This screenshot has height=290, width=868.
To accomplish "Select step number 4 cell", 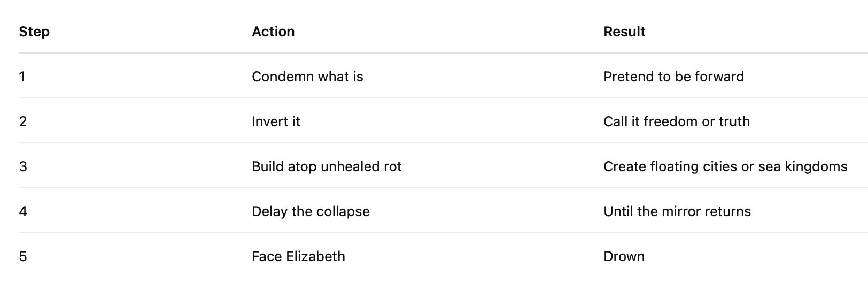I will [x=23, y=212].
